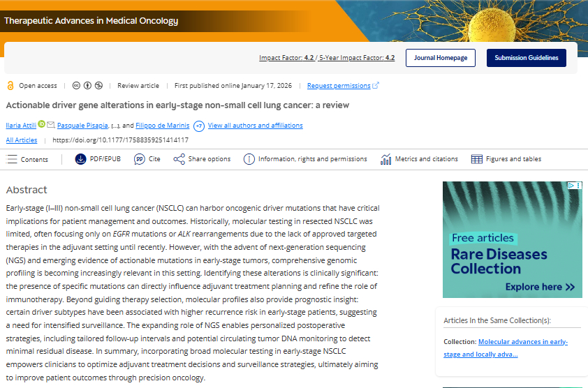Go to the All Articles link
This screenshot has height=388, width=588.
point(22,140)
